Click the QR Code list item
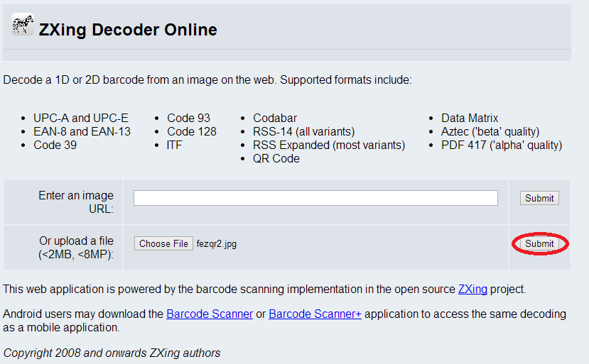The width and height of the screenshot is (589, 364). point(276,158)
